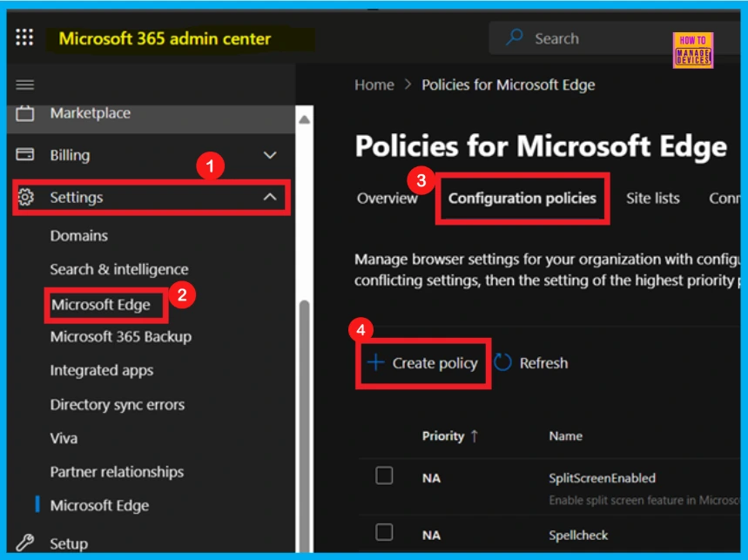This screenshot has height=560, width=748.
Task: Open Integrated apps
Action: pyautogui.click(x=102, y=371)
